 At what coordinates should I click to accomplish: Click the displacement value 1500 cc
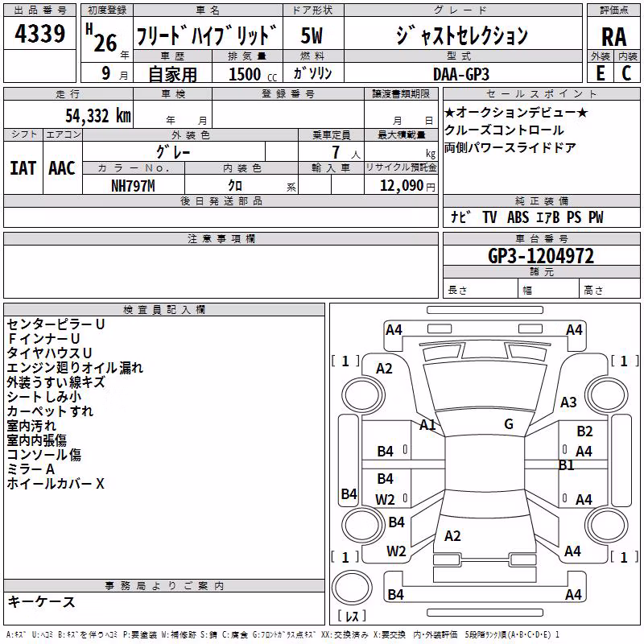(x=253, y=74)
